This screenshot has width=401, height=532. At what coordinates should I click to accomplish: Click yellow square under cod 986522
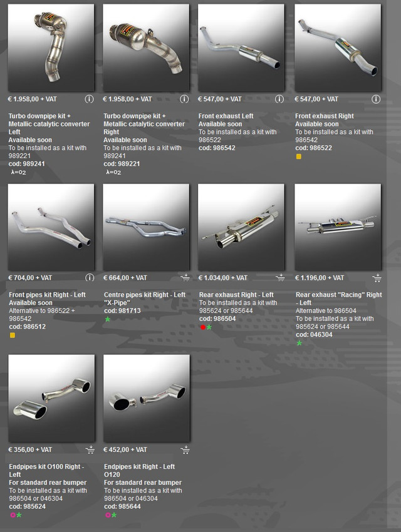[299, 156]
